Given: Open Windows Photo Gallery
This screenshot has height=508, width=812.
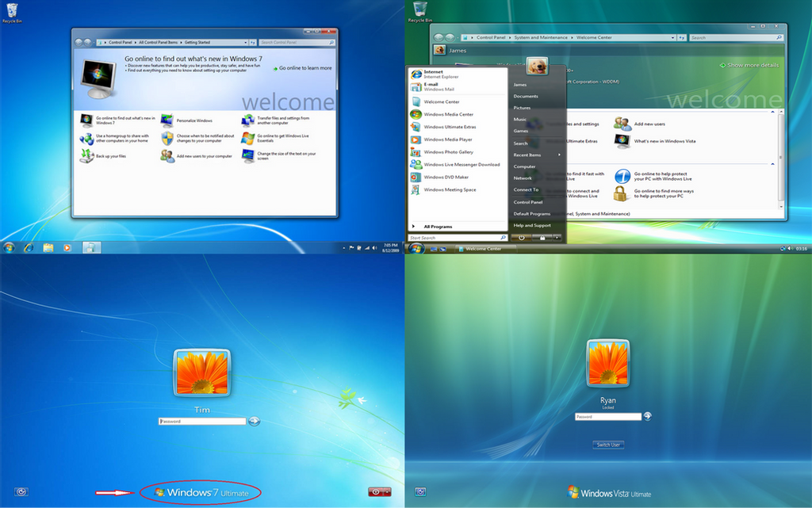Looking at the screenshot, I should [x=448, y=152].
